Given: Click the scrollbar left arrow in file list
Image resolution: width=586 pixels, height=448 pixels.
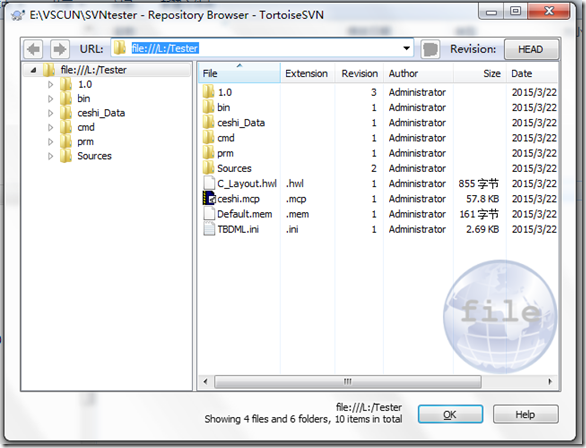Looking at the screenshot, I should click(x=205, y=381).
